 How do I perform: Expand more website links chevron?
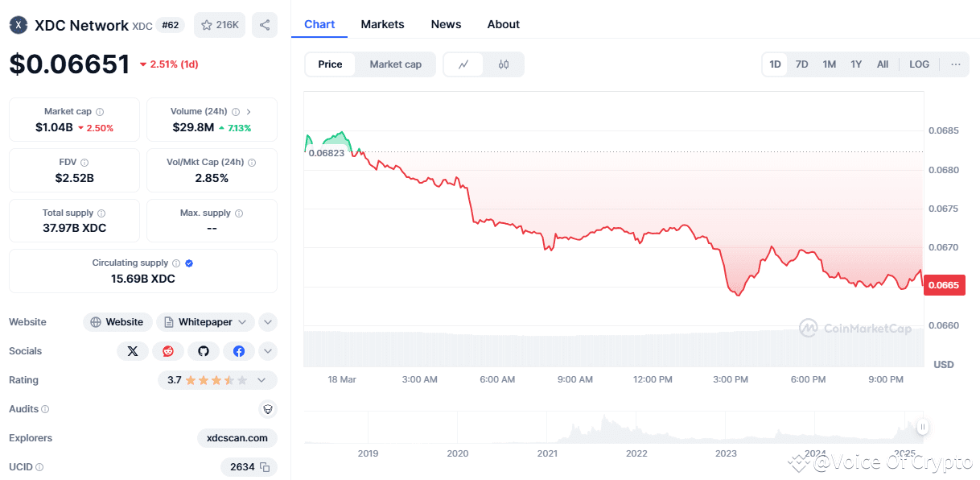268,322
